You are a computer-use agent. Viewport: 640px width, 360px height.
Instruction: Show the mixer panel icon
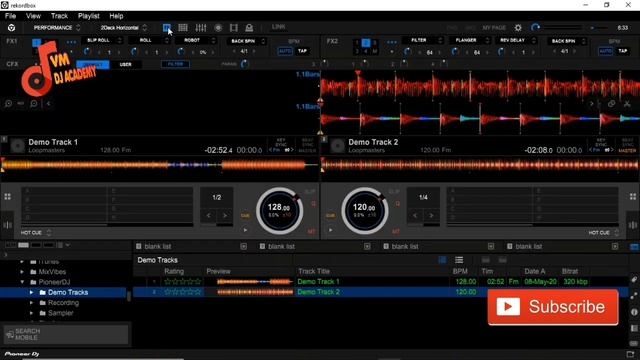[x=200, y=27]
